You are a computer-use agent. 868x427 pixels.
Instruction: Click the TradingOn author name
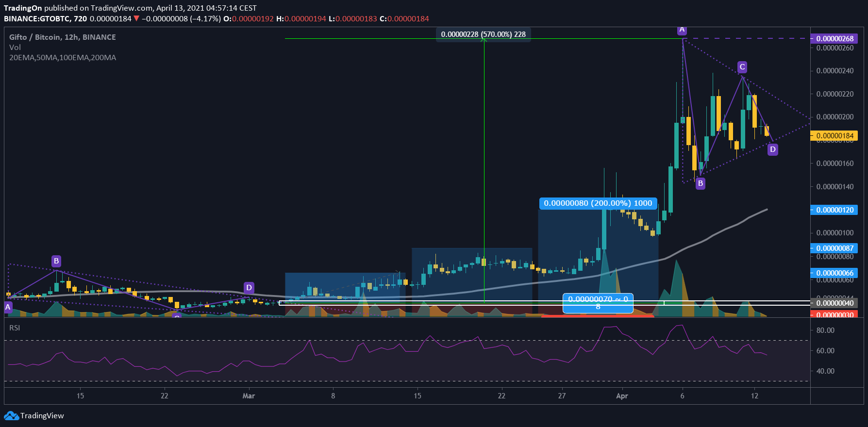pos(23,8)
